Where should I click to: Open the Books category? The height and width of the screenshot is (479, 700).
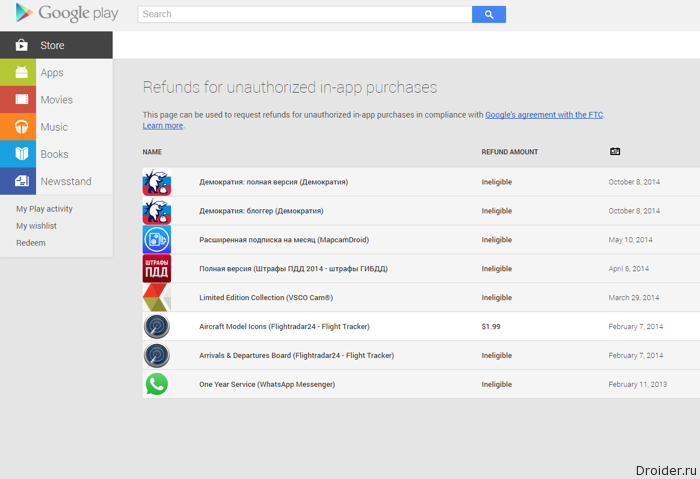point(56,154)
